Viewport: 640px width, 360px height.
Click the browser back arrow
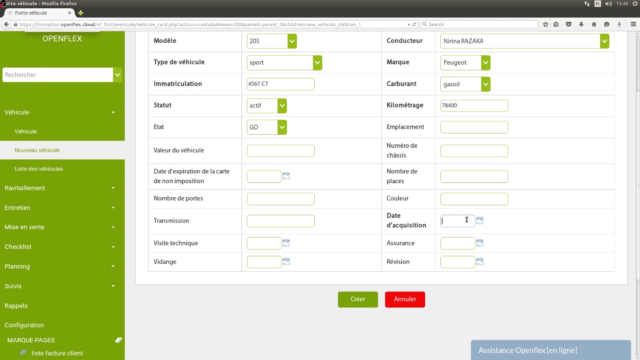click(6, 24)
